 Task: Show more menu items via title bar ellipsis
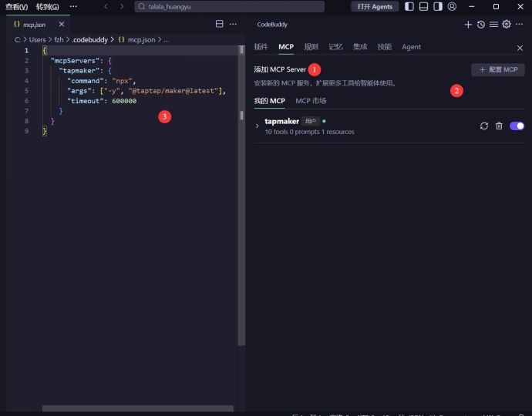click(x=73, y=6)
